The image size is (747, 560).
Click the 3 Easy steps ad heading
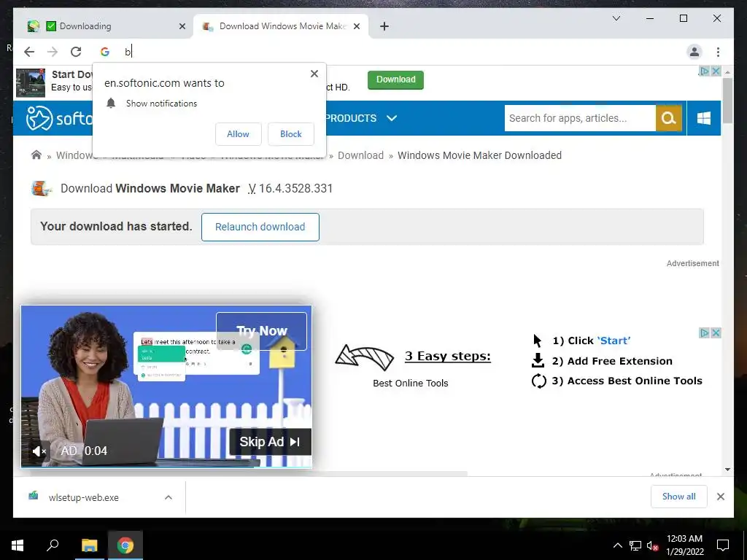tap(447, 356)
